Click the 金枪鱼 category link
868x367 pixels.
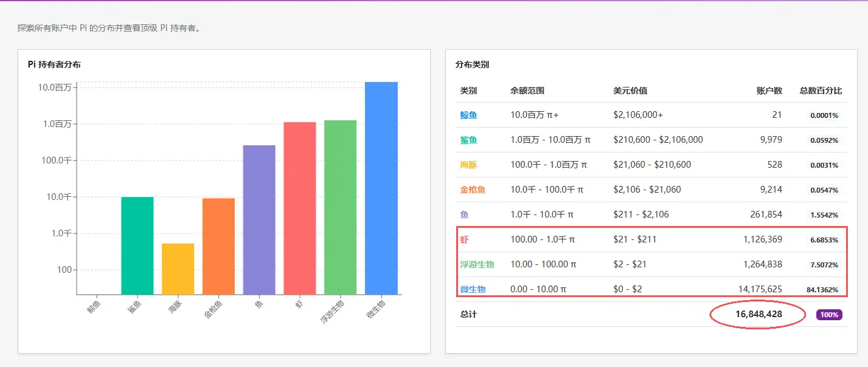tap(473, 190)
